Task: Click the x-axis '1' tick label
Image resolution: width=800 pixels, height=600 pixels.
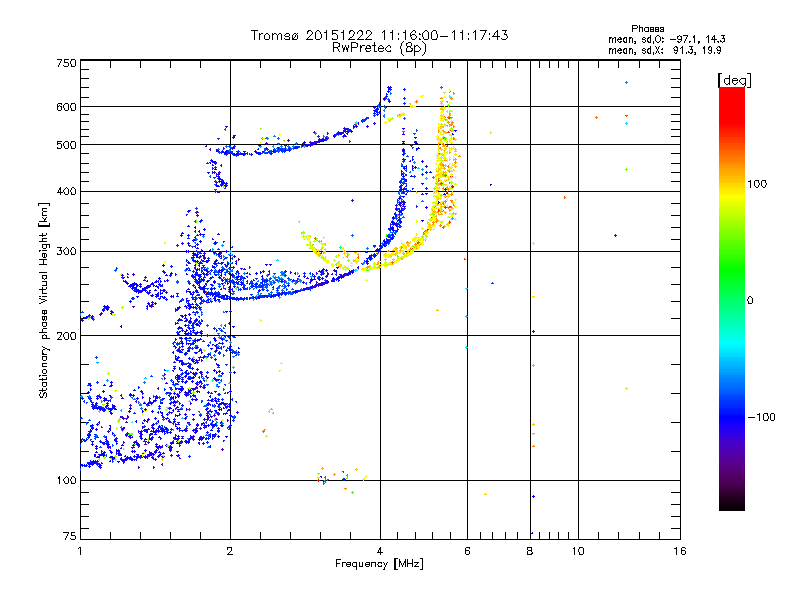Action: point(80,551)
